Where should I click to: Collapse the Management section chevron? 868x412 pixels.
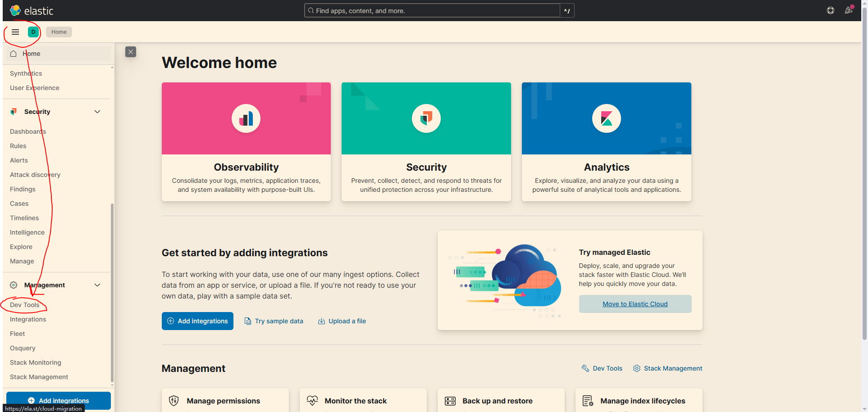97,285
